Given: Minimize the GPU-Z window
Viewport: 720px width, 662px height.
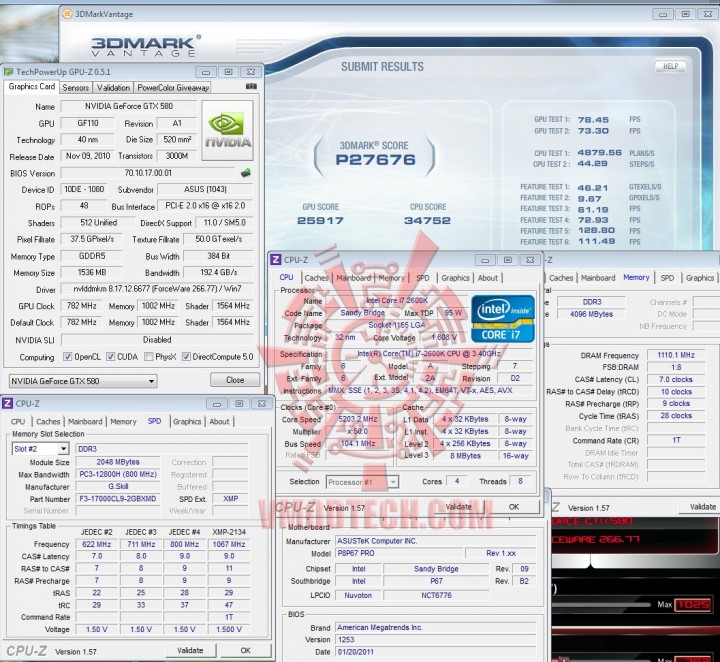Looking at the screenshot, I should pyautogui.click(x=206, y=72).
